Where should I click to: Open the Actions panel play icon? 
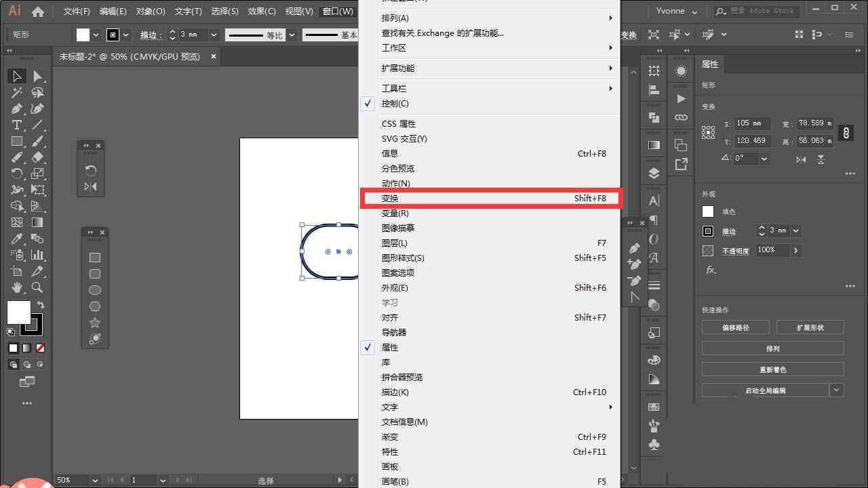pyautogui.click(x=681, y=99)
